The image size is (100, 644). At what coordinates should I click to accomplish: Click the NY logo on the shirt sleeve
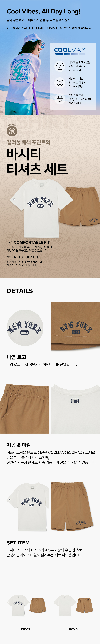coord(14,199)
